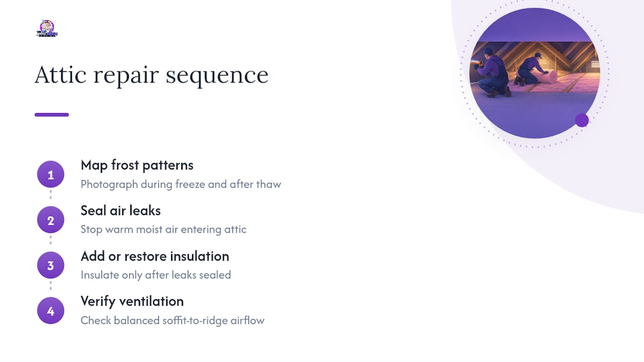Screen dimensions: 644x362
Task: Click the "Seal air leaks" heading
Action: pos(121,210)
